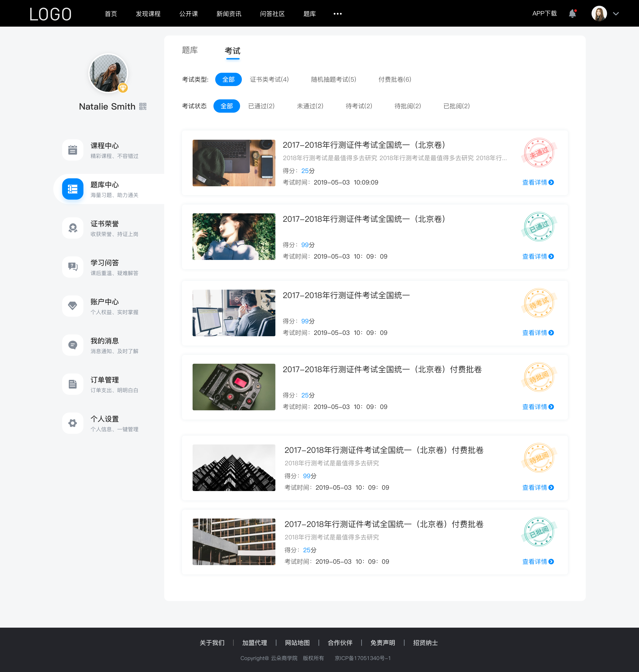
Task: Expand the user profile dropdown
Action: pos(617,13)
